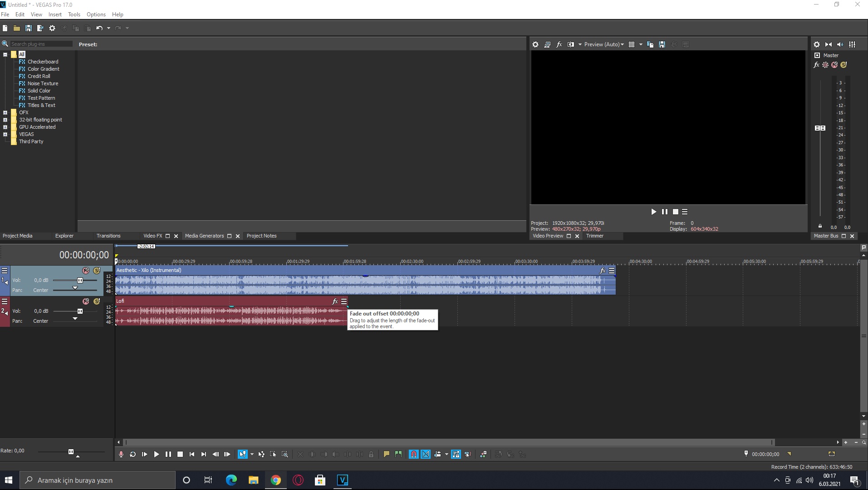The width and height of the screenshot is (868, 490).
Task: Expand the VEGAS folder
Action: [5, 134]
